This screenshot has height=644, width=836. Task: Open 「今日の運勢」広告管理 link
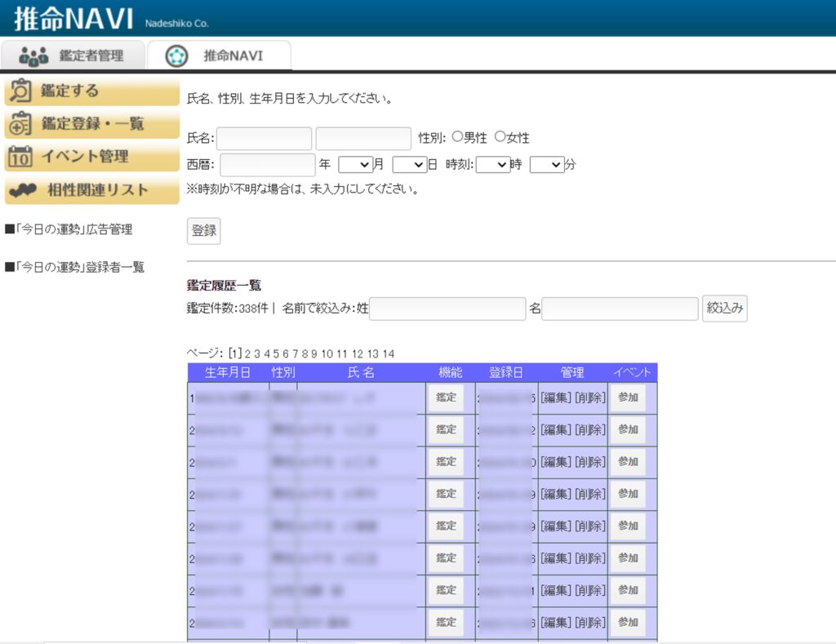pos(69,230)
